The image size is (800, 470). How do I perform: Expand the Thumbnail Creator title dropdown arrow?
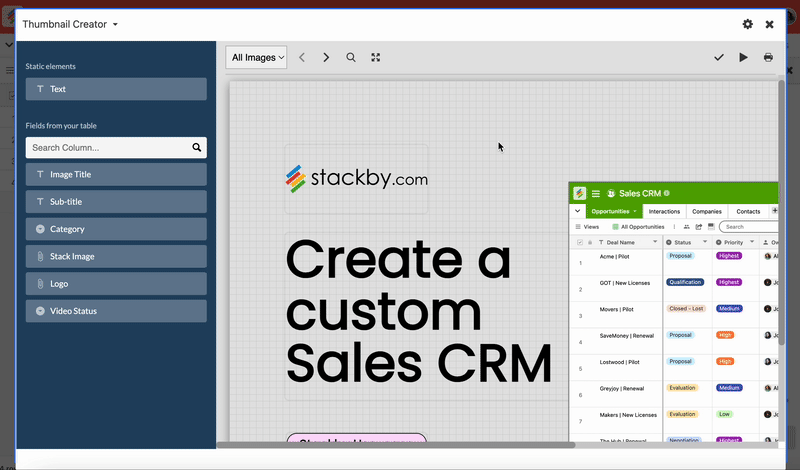tap(115, 24)
